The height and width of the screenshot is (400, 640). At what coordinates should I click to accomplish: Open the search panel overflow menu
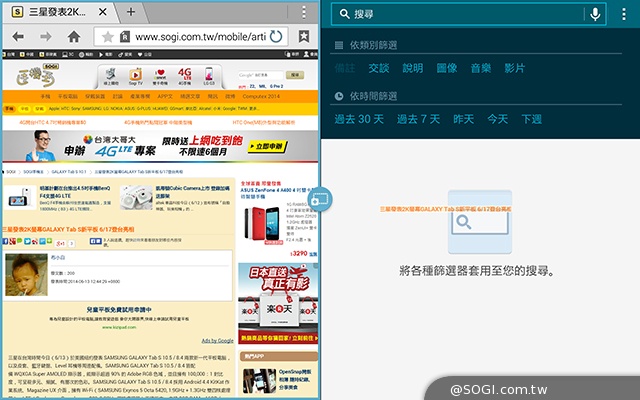pyautogui.click(x=626, y=13)
